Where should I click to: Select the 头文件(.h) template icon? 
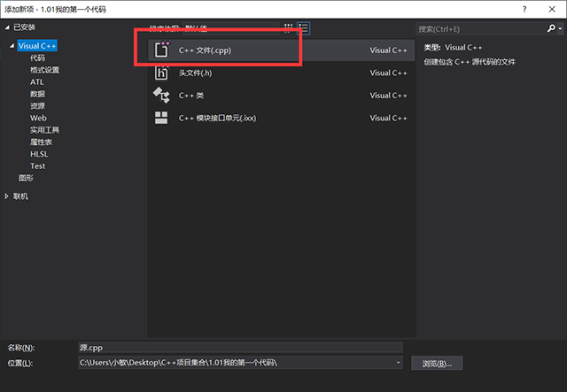161,73
